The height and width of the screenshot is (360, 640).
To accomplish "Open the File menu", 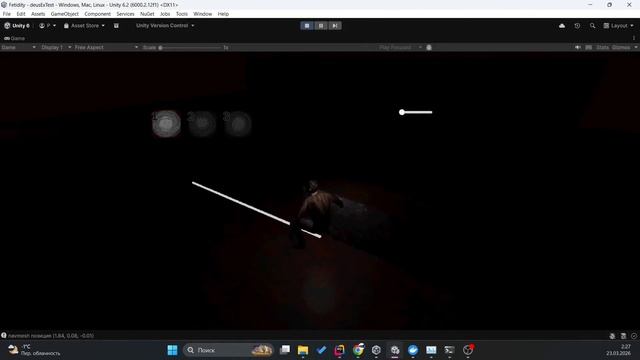I will click(x=7, y=14).
